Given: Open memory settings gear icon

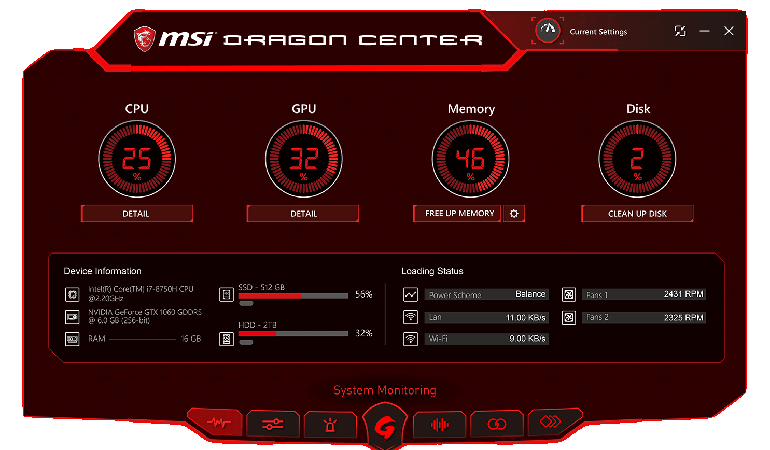Looking at the screenshot, I should click(x=514, y=213).
